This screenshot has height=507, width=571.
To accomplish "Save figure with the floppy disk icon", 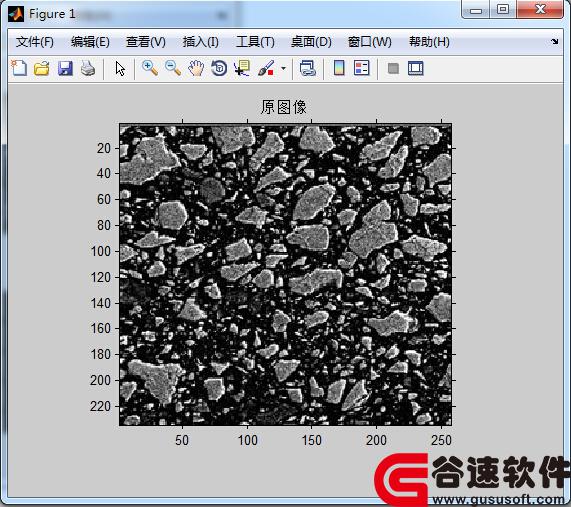I will click(x=65, y=68).
